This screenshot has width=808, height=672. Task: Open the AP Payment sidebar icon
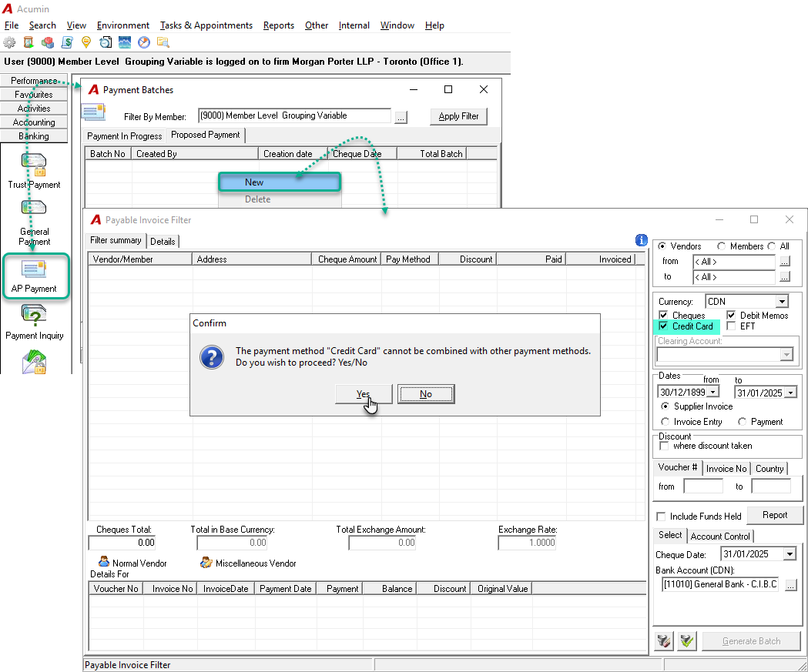pos(35,276)
